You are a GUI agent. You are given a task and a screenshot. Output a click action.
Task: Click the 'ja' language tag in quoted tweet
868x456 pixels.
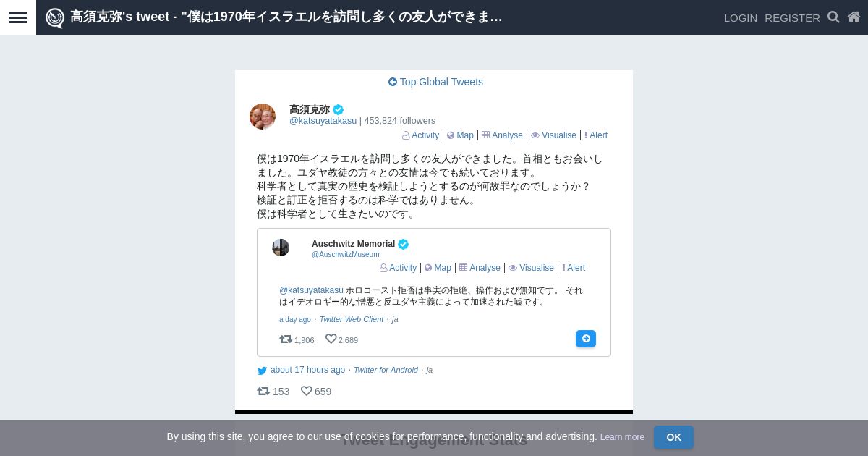coord(395,319)
